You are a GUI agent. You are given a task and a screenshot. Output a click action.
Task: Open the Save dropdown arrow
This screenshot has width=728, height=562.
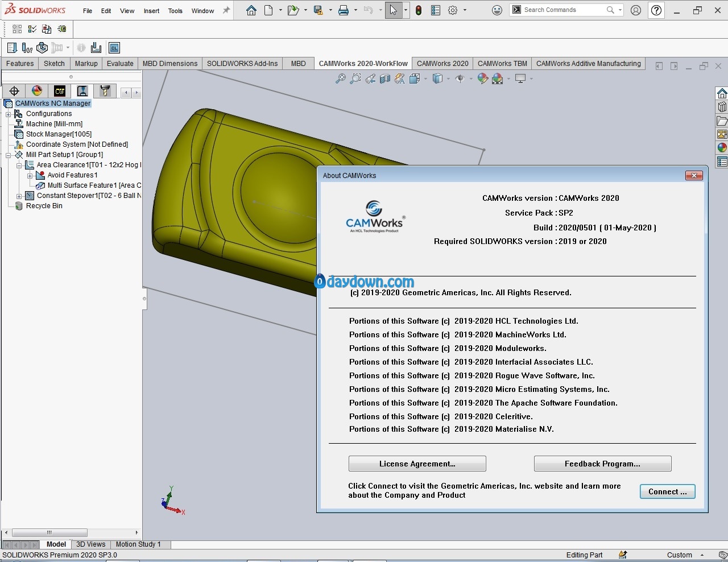coord(330,10)
